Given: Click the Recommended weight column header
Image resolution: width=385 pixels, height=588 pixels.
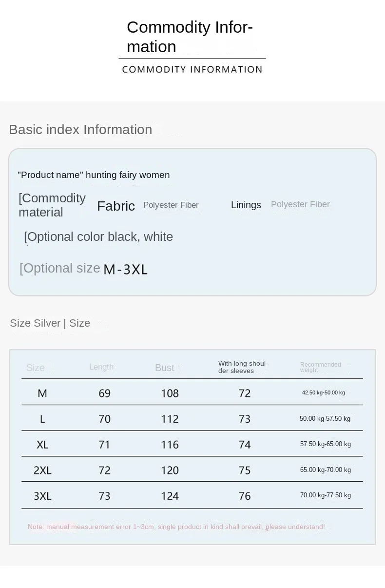Looking at the screenshot, I should (321, 367).
